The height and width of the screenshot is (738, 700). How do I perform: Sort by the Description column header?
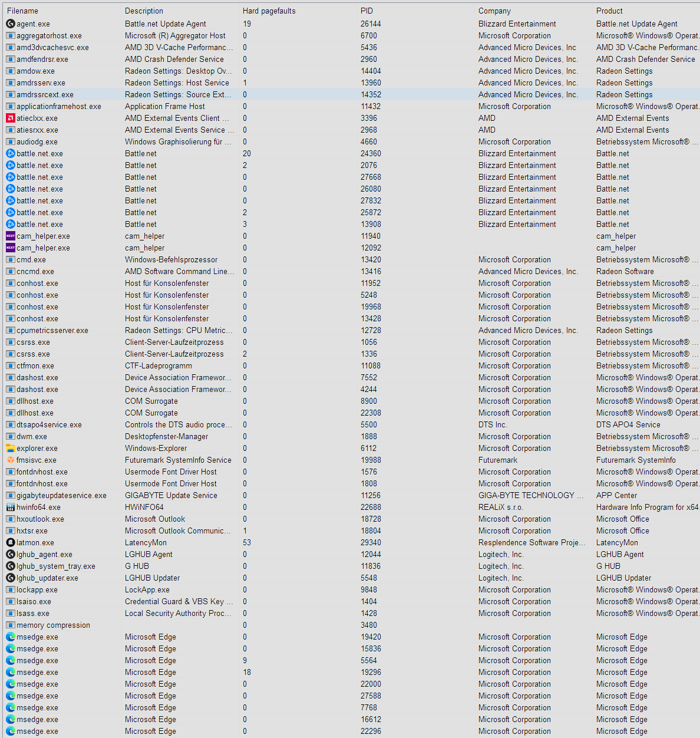(144, 11)
